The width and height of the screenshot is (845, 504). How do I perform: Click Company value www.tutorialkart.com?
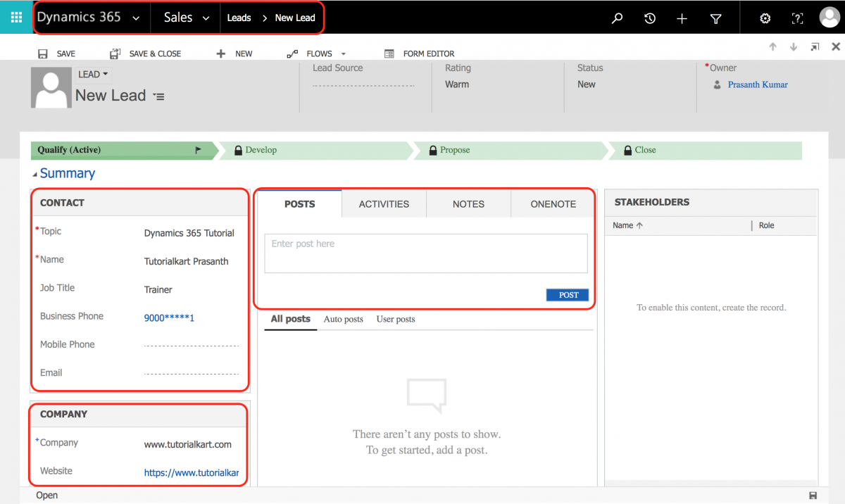pos(188,444)
